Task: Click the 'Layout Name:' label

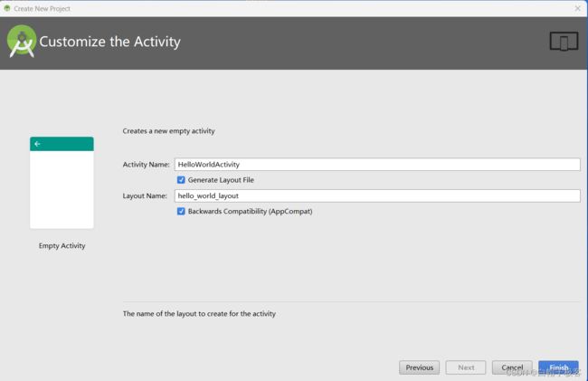Action: [145, 195]
